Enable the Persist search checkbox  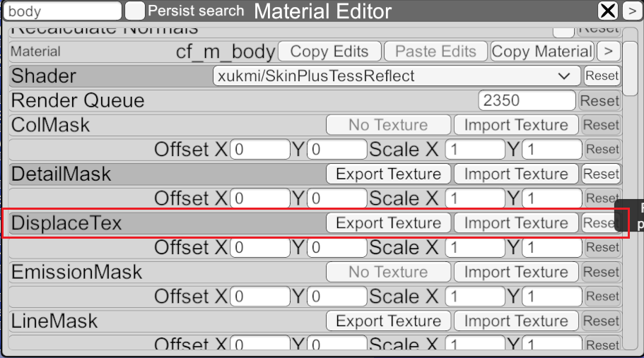coord(135,11)
